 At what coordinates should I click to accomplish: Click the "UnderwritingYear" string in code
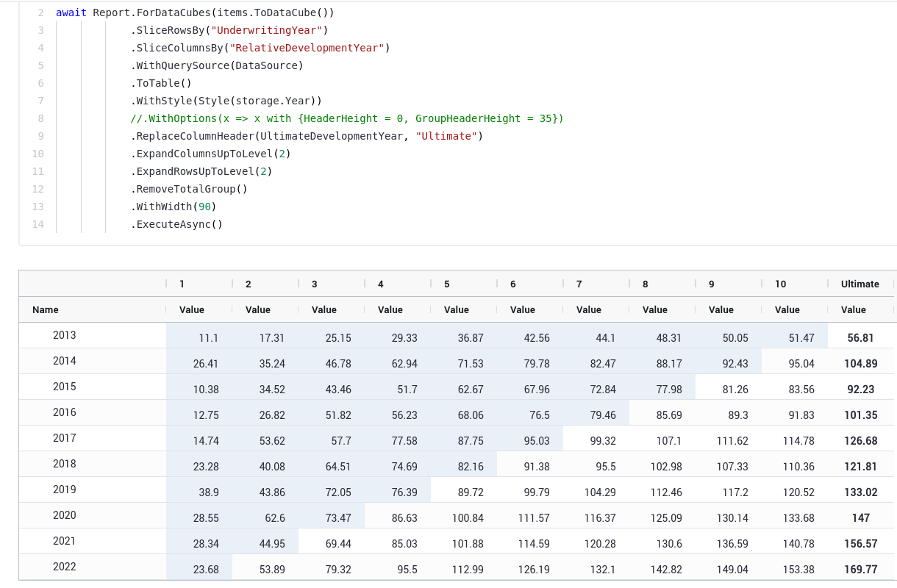coord(266,30)
